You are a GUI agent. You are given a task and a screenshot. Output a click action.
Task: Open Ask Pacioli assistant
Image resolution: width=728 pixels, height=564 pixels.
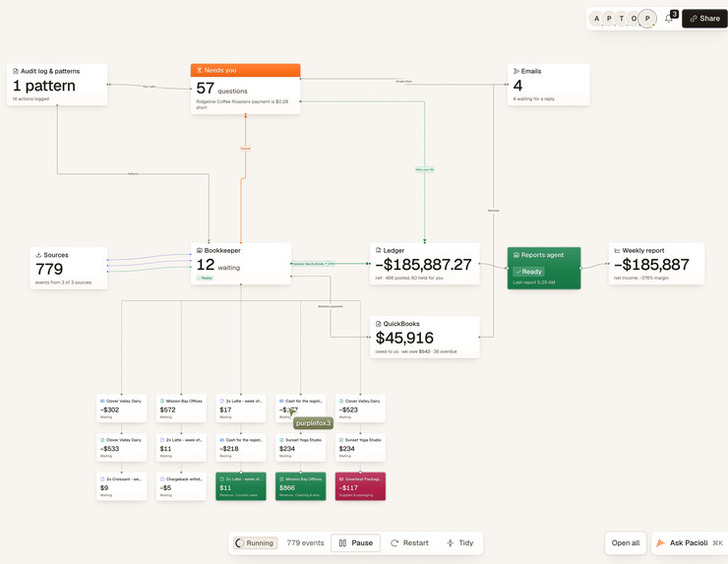tap(690, 543)
